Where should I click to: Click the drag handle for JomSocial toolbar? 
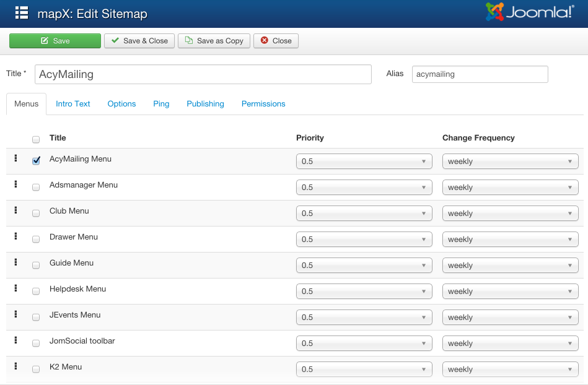15,340
